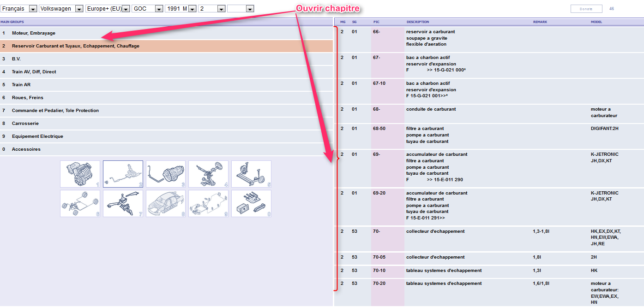The width and height of the screenshot is (644, 307).
Task: Select Equipement Electrique in main groups
Action: coord(38,136)
